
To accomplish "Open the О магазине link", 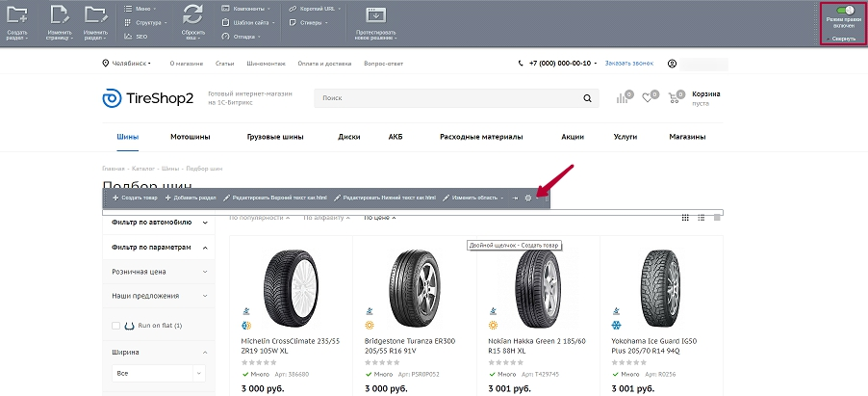I will tap(186, 64).
